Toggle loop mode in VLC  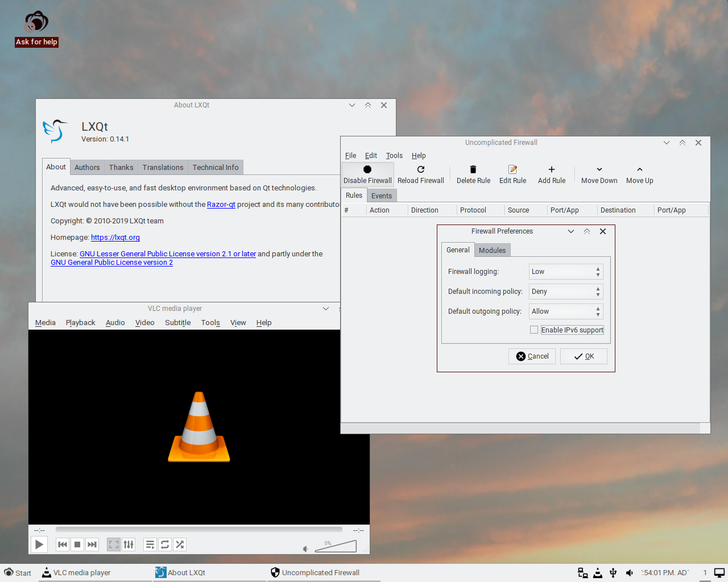[165, 544]
